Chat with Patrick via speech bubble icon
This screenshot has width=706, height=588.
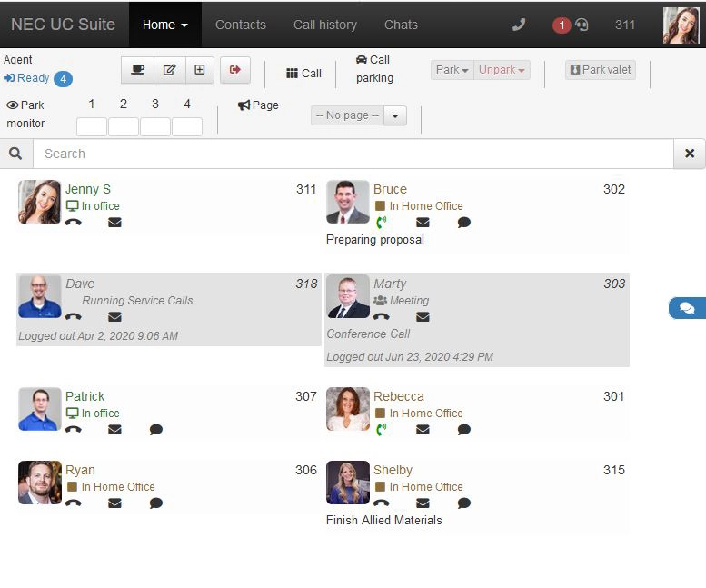[155, 429]
